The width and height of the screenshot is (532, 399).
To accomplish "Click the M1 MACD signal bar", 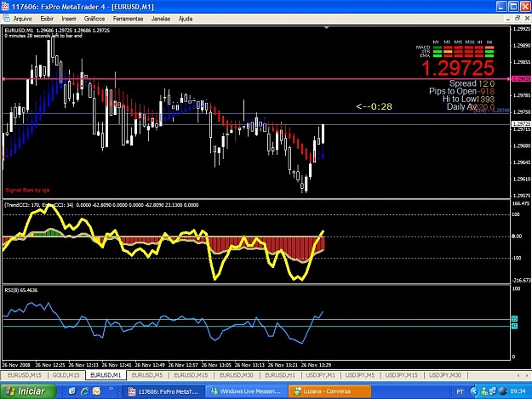I will [438, 48].
